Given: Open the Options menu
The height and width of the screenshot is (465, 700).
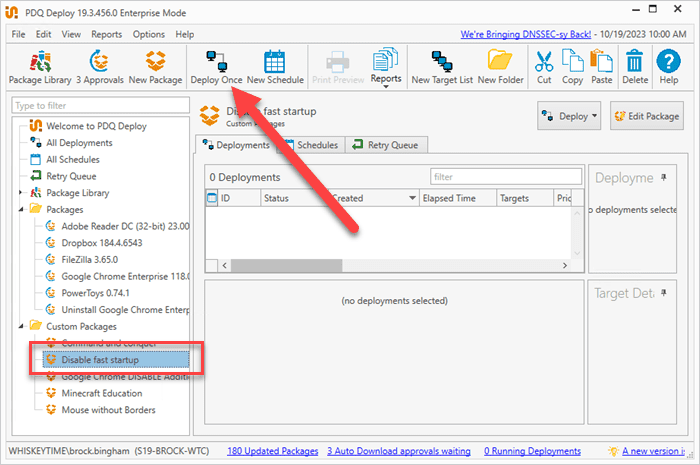Looking at the screenshot, I should click(149, 34).
